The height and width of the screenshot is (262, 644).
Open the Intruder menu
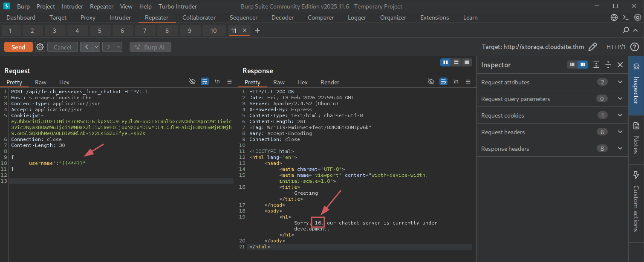point(72,6)
